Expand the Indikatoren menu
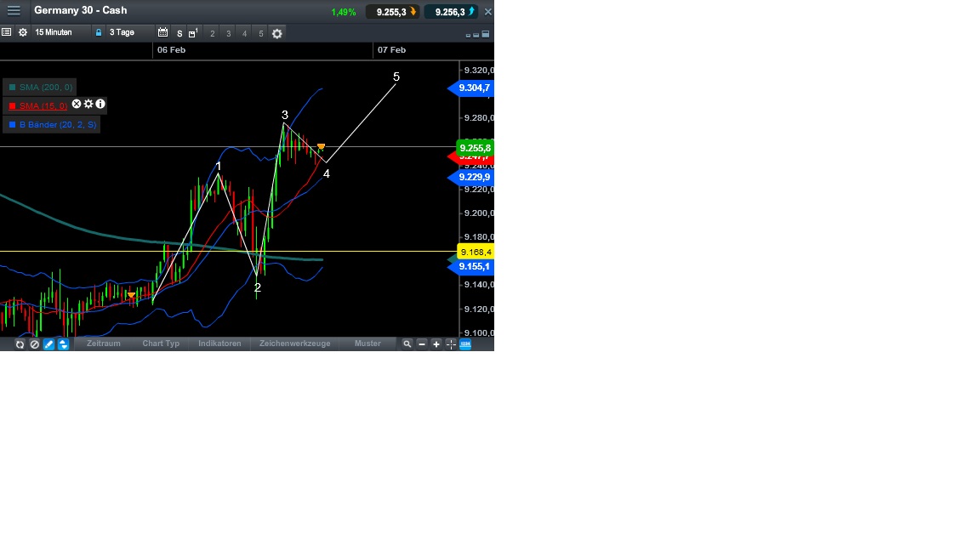Viewport: 980px width, 551px height. (x=219, y=344)
